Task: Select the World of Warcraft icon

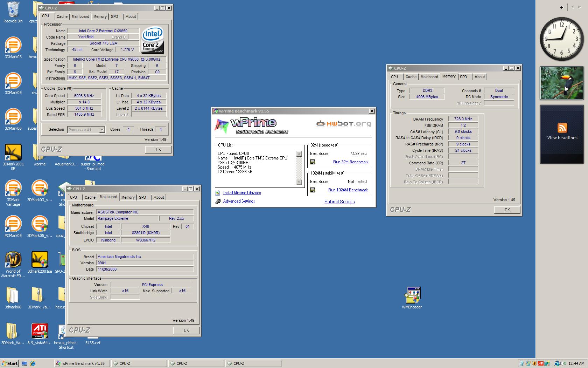Action: tap(13, 265)
